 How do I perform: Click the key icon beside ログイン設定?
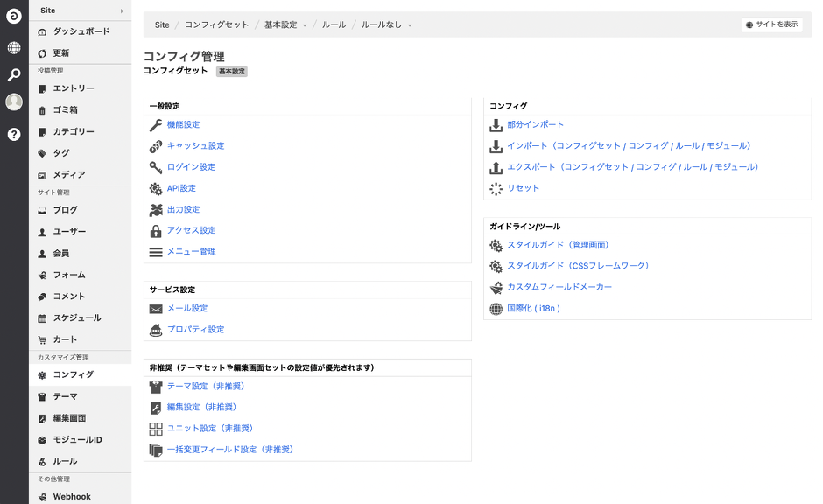[156, 167]
